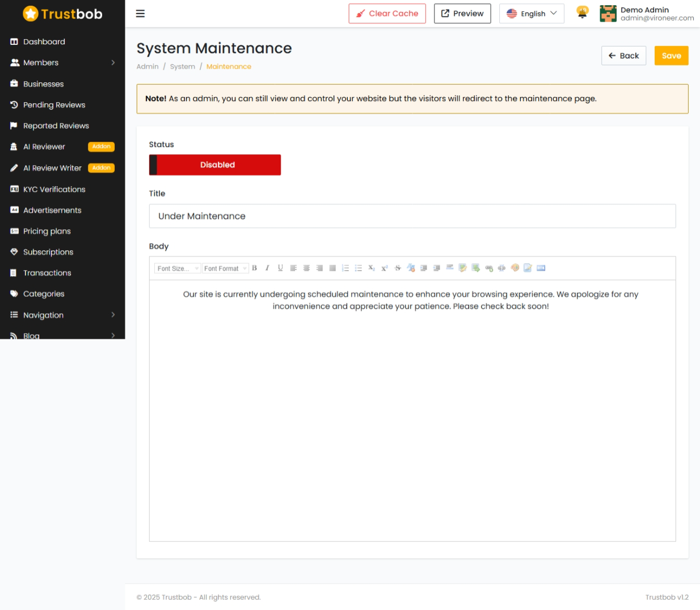Click the Preview button
This screenshot has width=700, height=610.
point(462,14)
